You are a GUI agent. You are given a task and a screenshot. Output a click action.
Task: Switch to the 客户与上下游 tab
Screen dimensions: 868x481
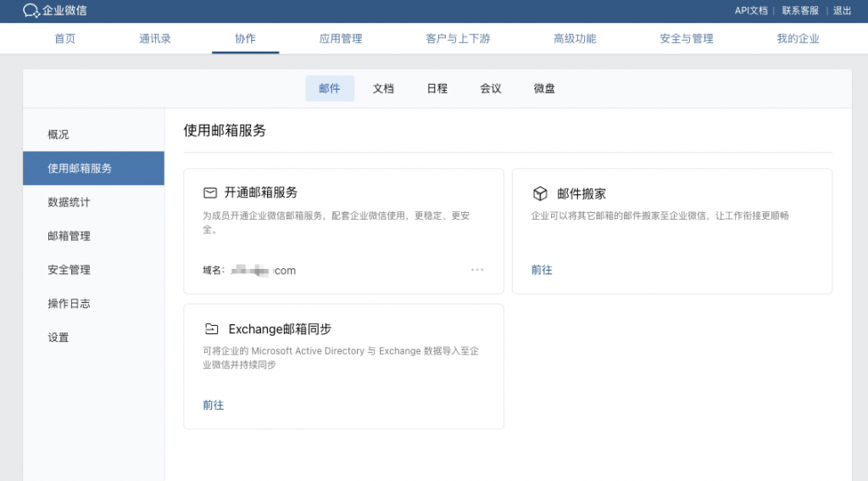point(458,38)
